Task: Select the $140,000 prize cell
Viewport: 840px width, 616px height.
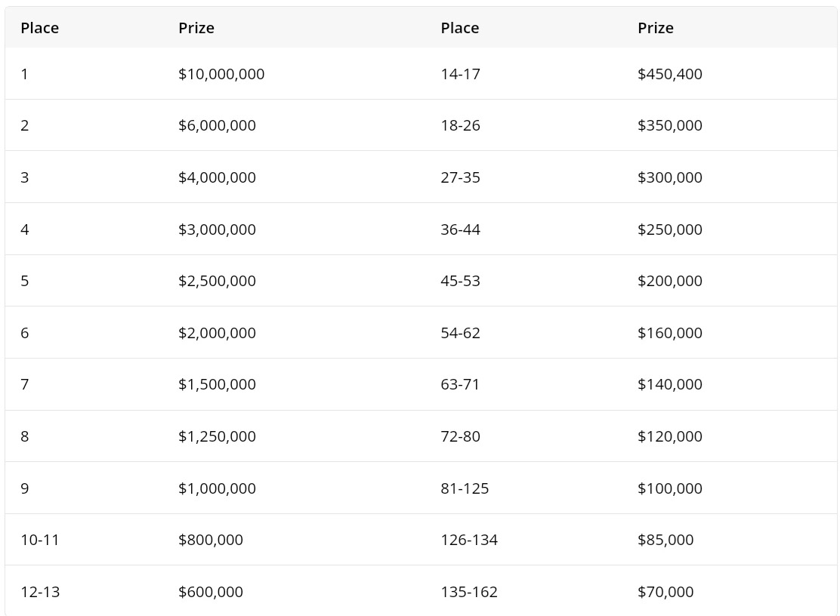Action: point(669,384)
